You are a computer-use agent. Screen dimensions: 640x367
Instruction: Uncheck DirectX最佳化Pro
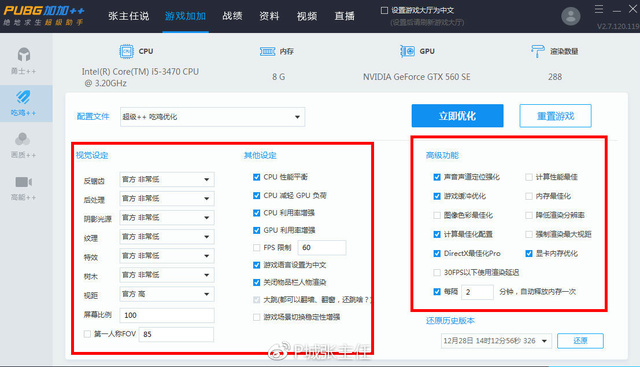tap(437, 254)
